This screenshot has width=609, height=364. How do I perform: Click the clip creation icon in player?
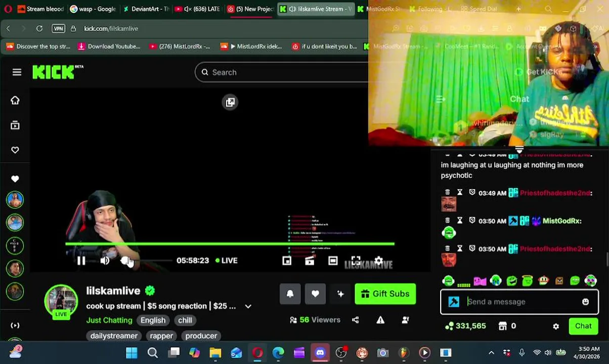(310, 260)
